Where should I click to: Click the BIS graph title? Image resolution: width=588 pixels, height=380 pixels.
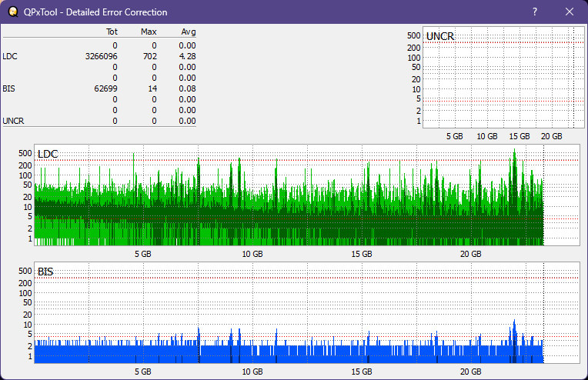[x=45, y=272]
